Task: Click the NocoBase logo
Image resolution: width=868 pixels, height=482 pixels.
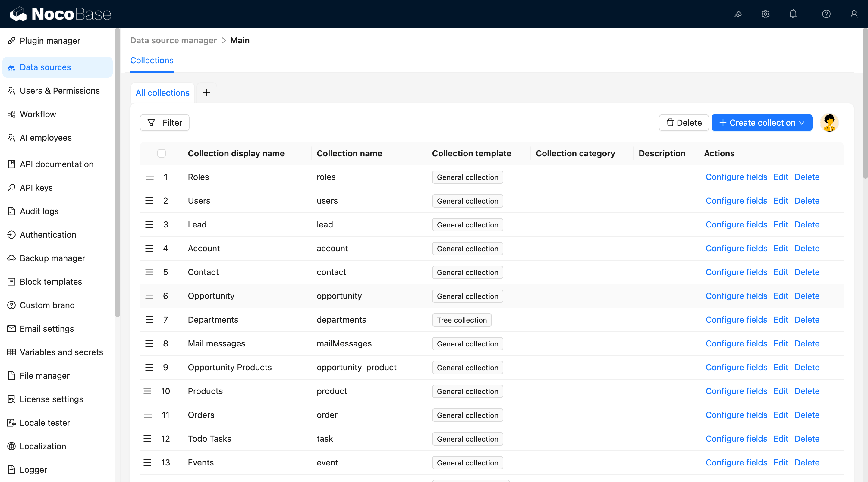Action: click(60, 14)
